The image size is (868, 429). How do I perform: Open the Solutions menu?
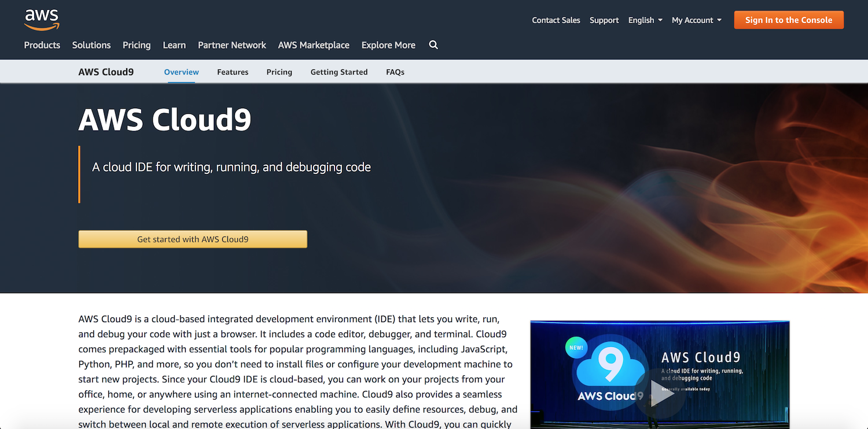click(91, 45)
